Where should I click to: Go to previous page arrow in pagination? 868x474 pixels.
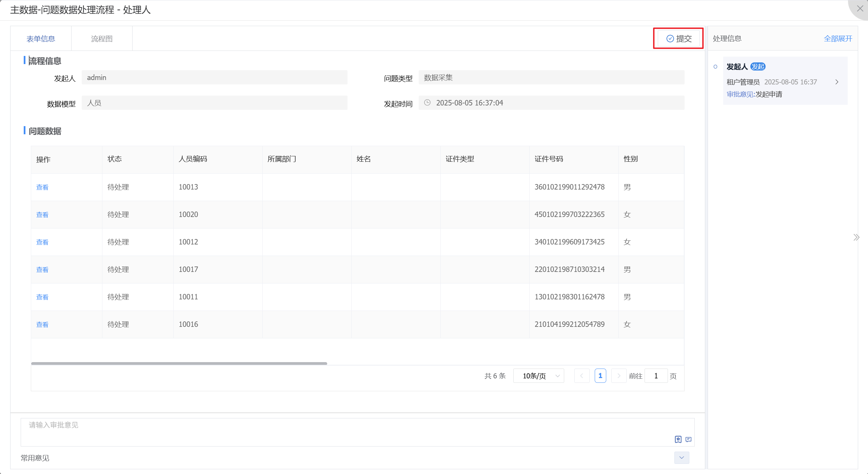pyautogui.click(x=582, y=376)
